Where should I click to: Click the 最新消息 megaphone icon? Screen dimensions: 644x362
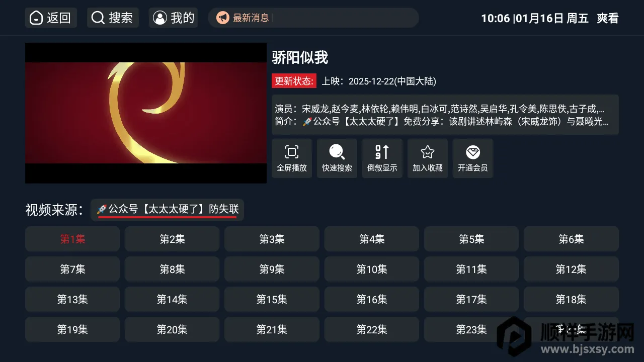[x=223, y=18]
